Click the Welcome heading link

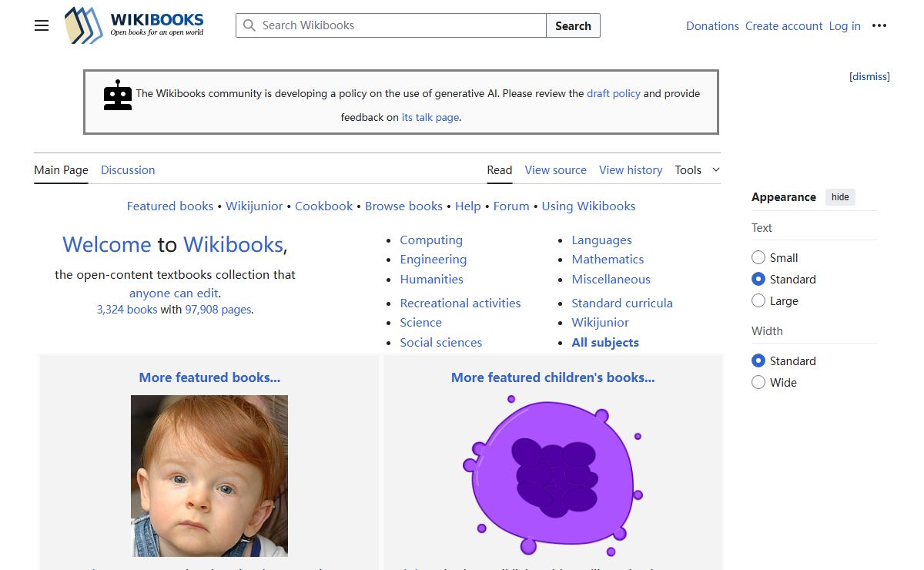pos(107,245)
